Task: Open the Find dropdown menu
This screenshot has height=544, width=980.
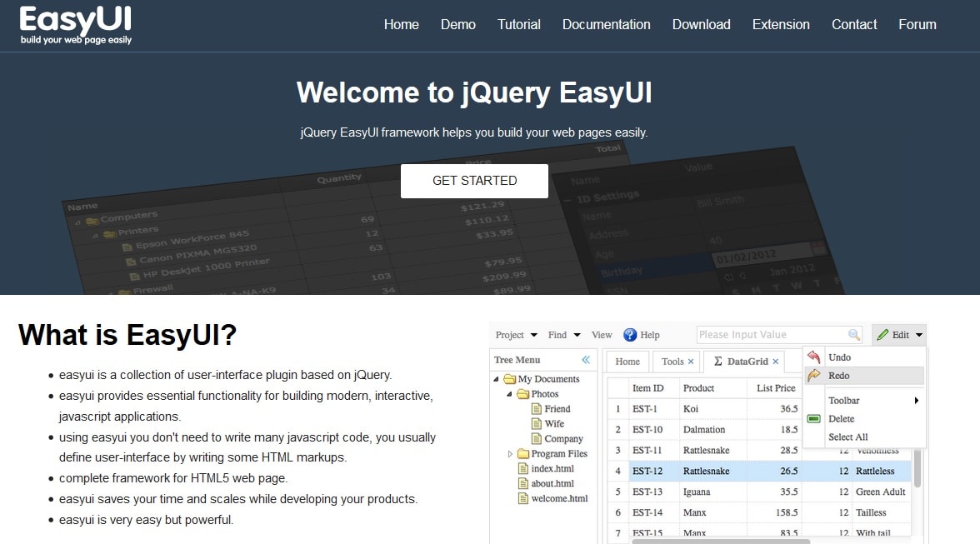Action: (563, 335)
